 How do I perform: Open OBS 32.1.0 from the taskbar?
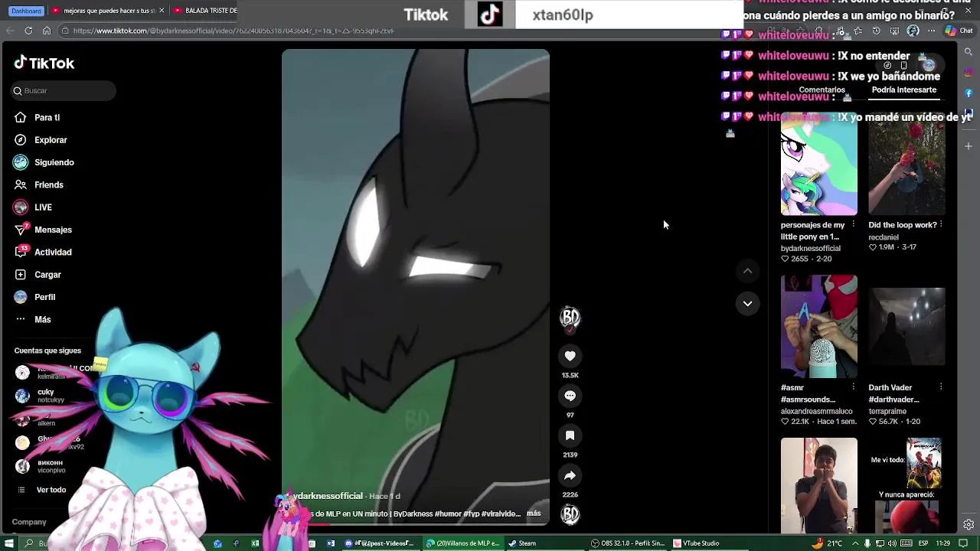pos(628,543)
